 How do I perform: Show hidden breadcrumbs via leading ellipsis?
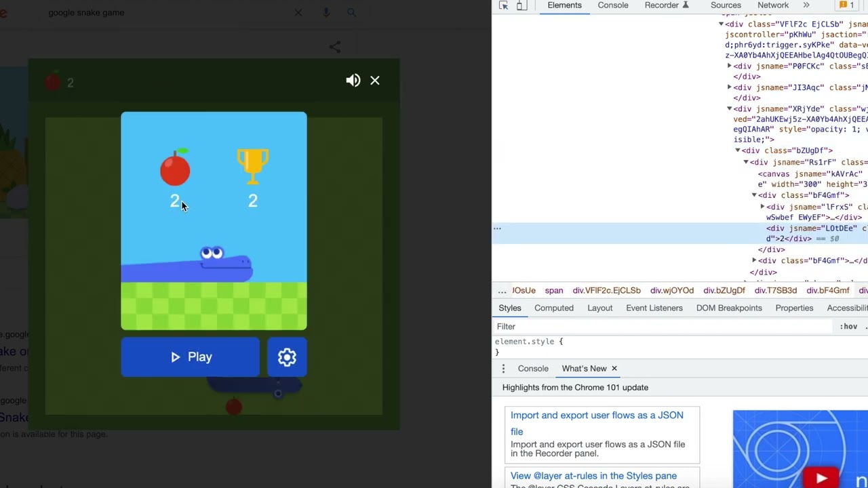[502, 291]
